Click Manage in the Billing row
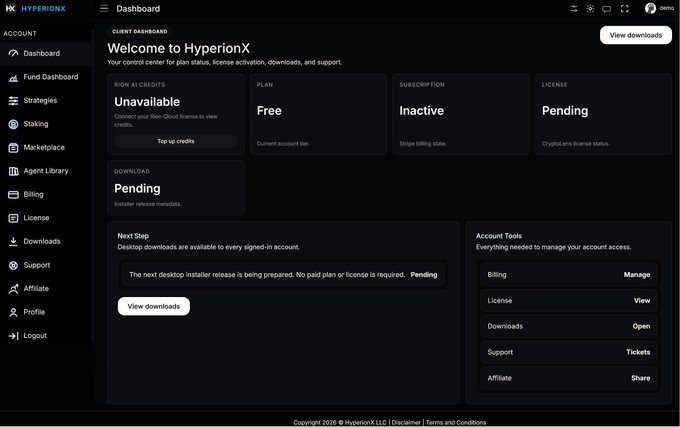The width and height of the screenshot is (680, 427). [x=637, y=274]
